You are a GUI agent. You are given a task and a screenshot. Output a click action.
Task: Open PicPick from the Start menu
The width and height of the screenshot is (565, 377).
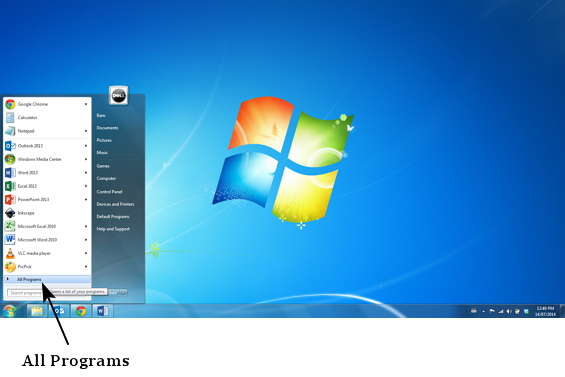point(47,267)
